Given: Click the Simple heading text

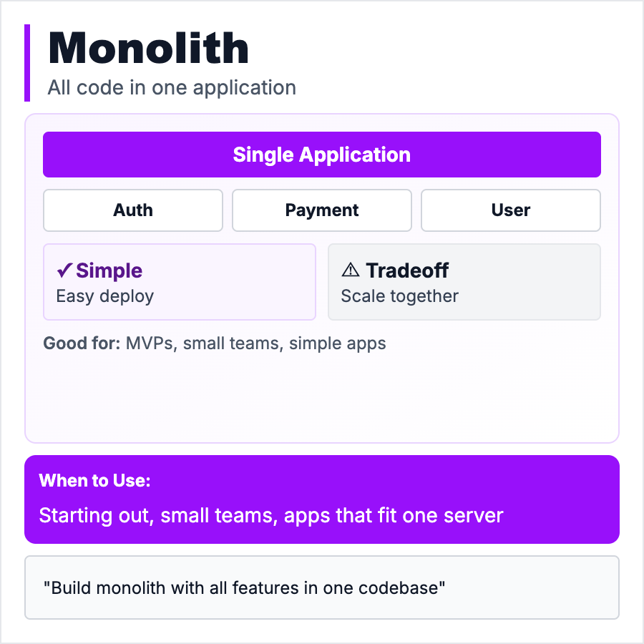Looking at the screenshot, I should tap(109, 270).
